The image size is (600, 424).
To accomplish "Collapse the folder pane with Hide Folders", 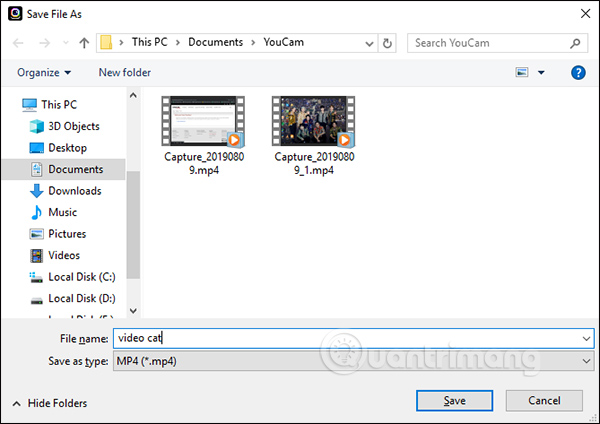I will 50,403.
